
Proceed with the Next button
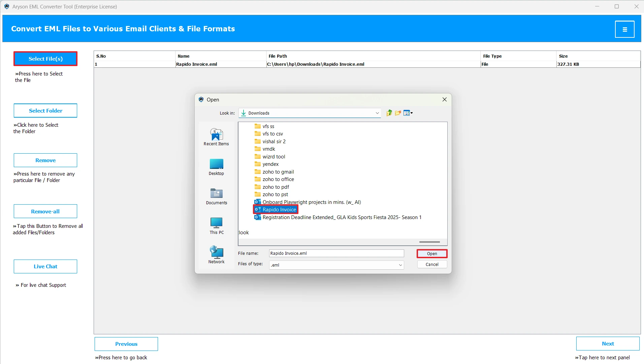coord(608,344)
